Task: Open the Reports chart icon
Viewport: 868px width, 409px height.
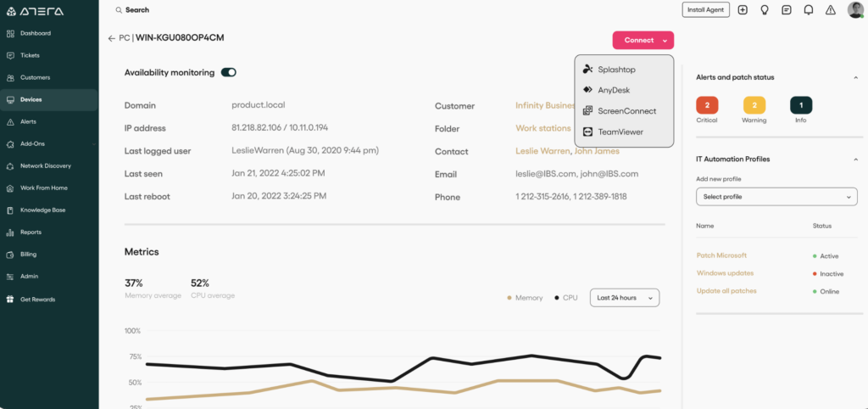Action: pyautogui.click(x=10, y=233)
